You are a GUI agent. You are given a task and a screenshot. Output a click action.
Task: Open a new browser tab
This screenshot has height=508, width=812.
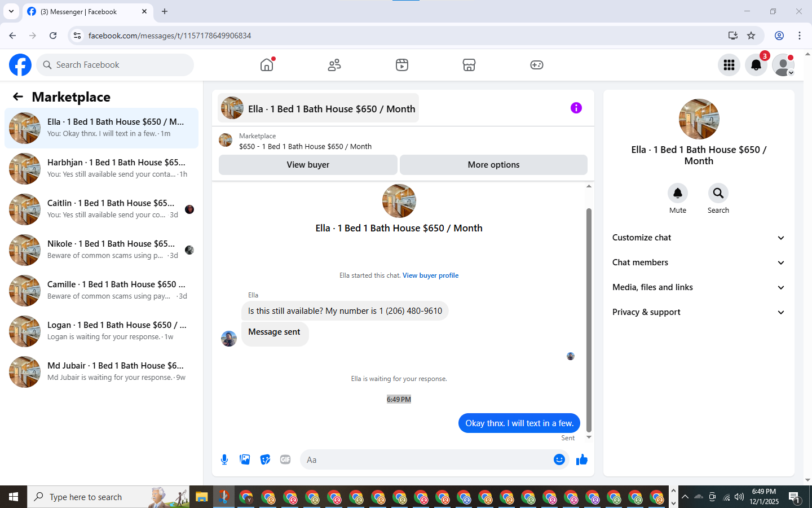point(165,11)
